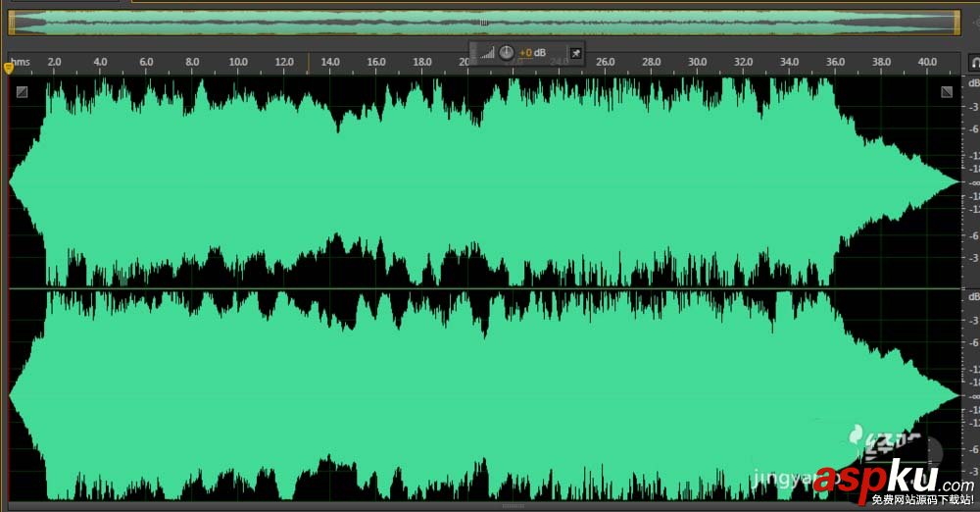Click the overview navigator zoom handle
The image size is (980, 512).
(483, 22)
